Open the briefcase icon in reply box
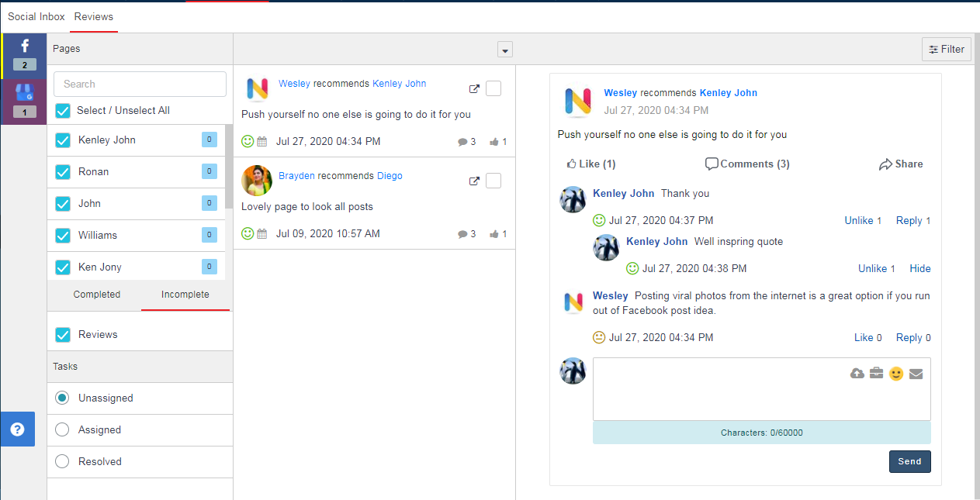 (876, 374)
